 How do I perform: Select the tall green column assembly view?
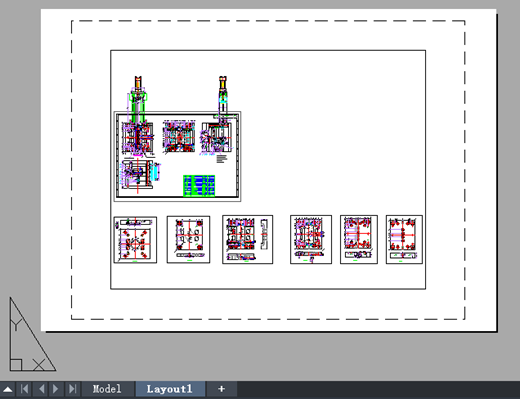coord(137,100)
